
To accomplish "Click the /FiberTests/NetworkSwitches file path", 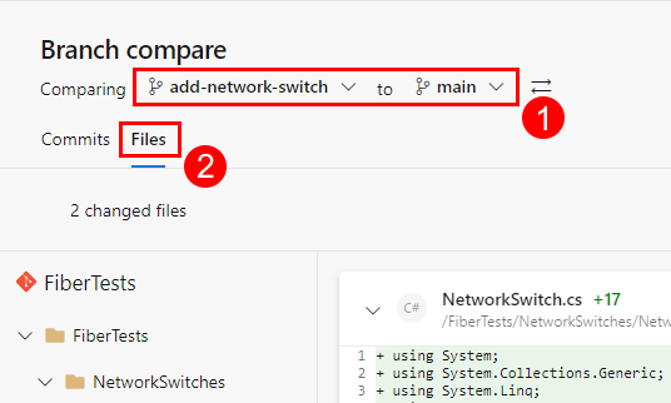I will pyautogui.click(x=556, y=322).
